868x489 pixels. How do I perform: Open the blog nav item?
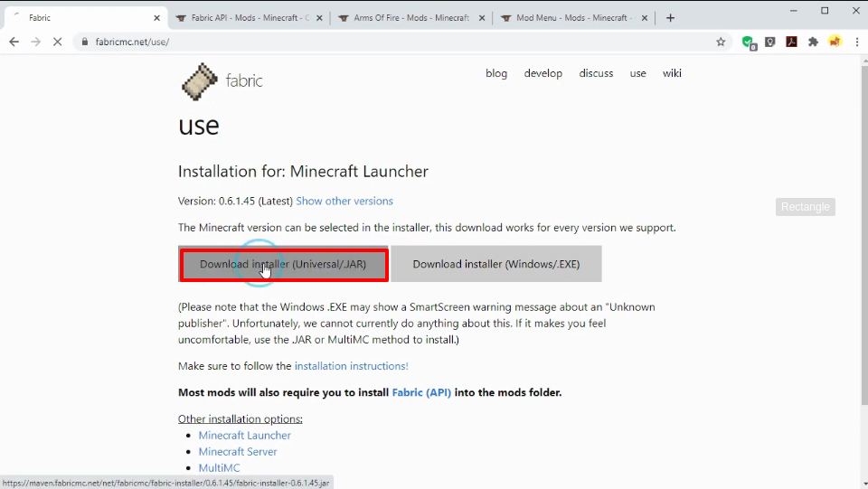click(x=496, y=73)
